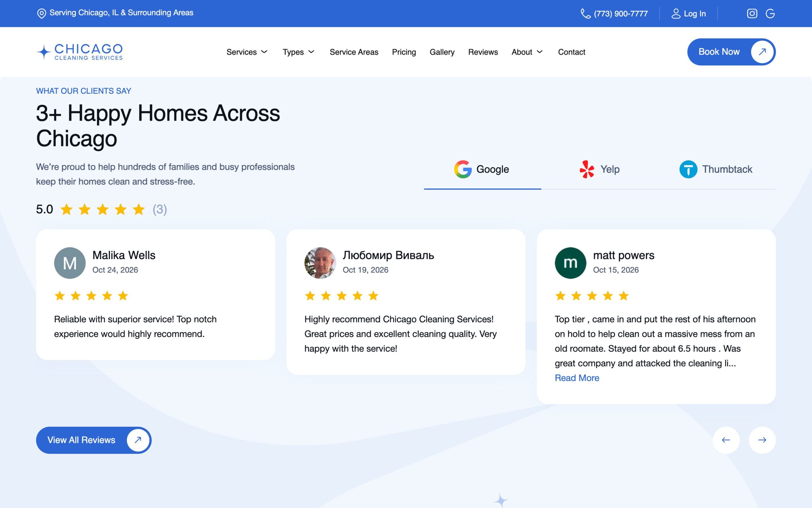Click the Thumbtack logo icon

pyautogui.click(x=688, y=169)
